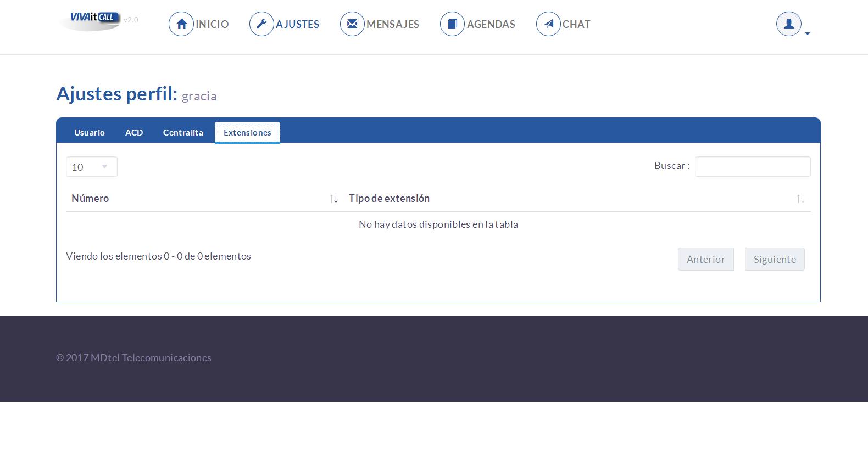
Task: Click the v2.0 version label
Action: click(131, 20)
